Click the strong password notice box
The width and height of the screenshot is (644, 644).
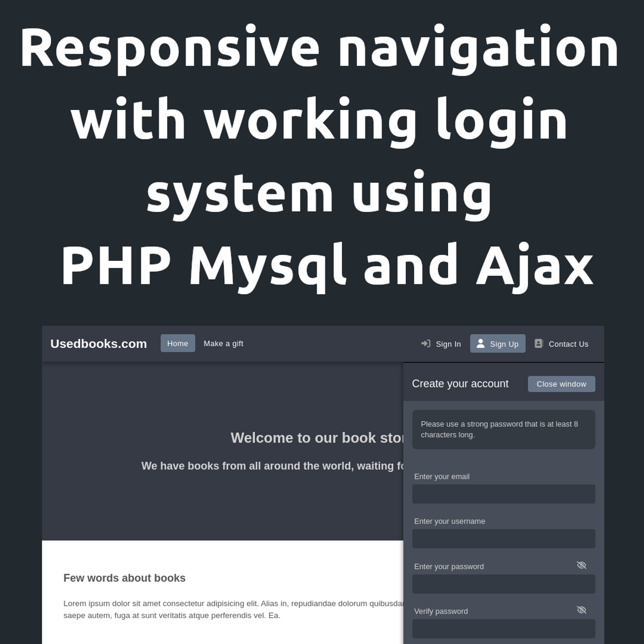pos(503,429)
